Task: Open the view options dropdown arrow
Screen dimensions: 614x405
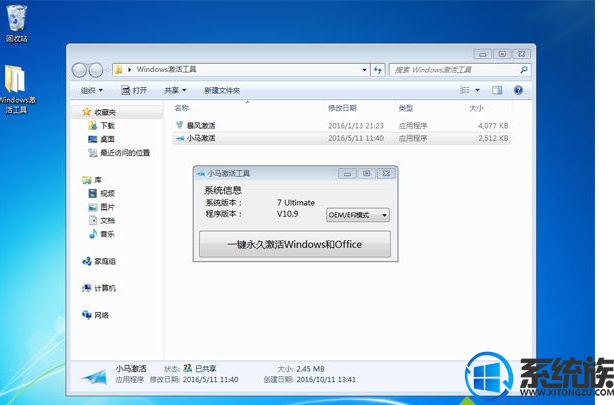Action: [477, 90]
